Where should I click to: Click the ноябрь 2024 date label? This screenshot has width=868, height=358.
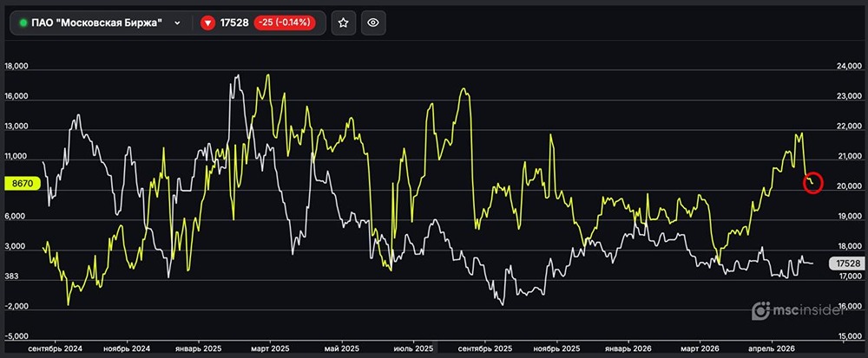(x=128, y=349)
